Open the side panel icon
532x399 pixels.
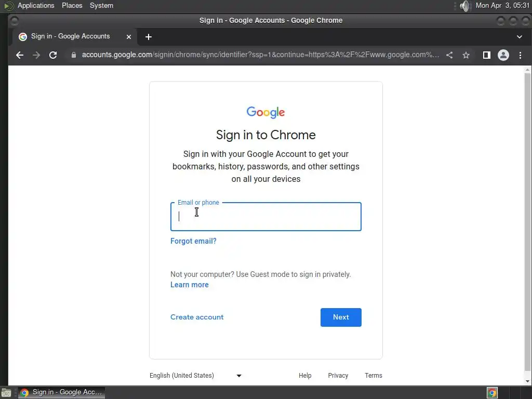[x=486, y=55]
